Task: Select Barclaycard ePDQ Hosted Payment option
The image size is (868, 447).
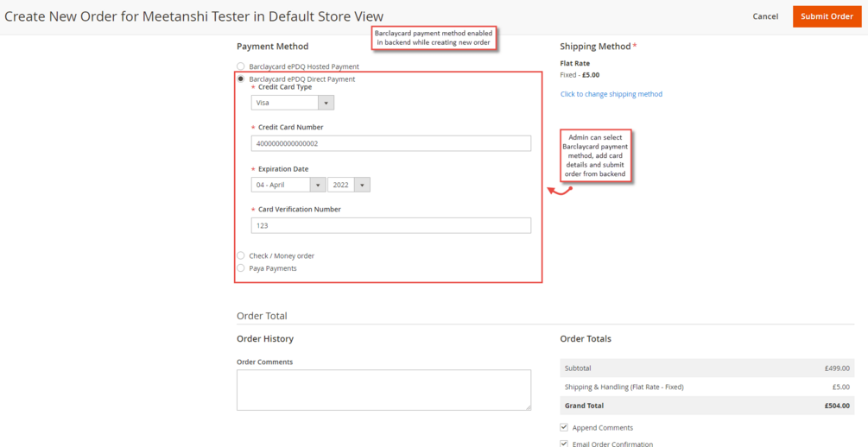Action: [x=241, y=66]
